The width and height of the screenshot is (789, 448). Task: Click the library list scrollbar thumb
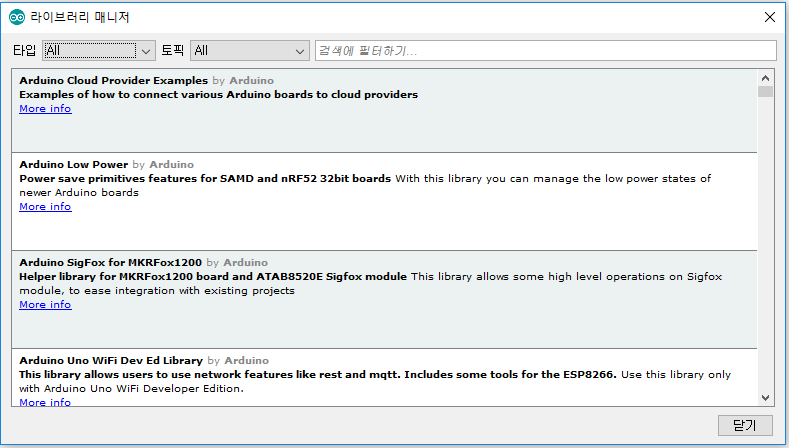point(765,92)
